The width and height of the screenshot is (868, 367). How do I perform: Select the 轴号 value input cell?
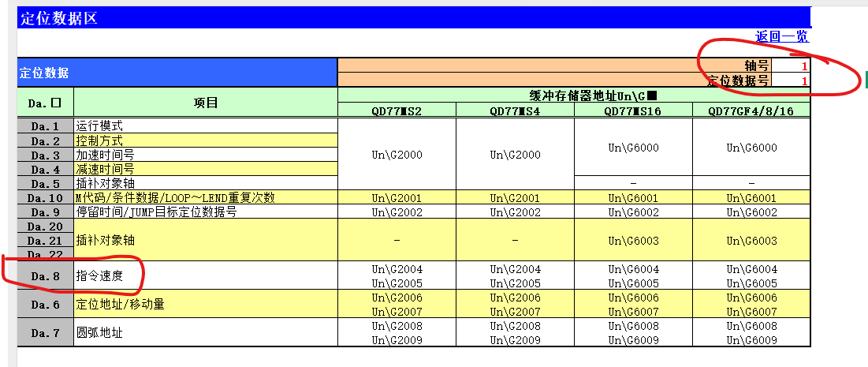(791, 66)
